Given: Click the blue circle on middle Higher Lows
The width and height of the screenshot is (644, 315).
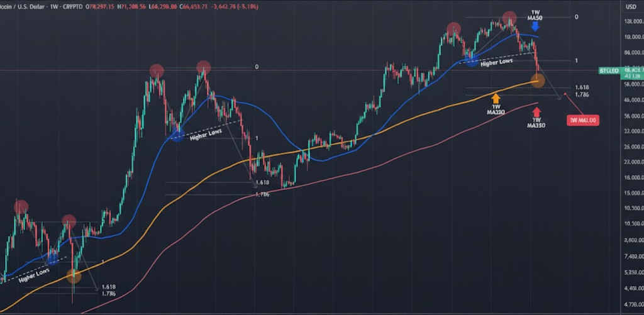Looking at the screenshot, I should (x=177, y=135).
